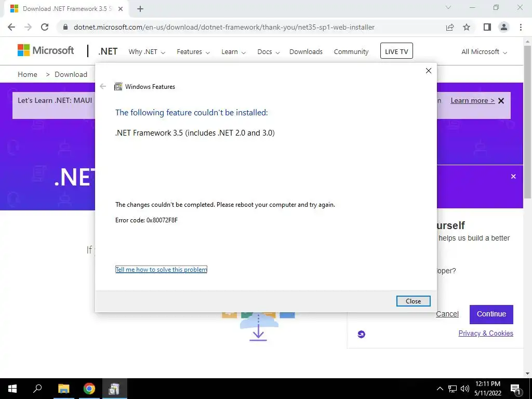Dismiss the Let's Learn .NET banner

point(501,101)
